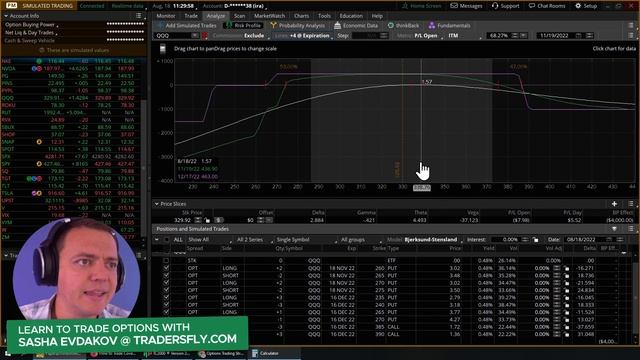Switch to the Charts tab
This screenshot has width=640, height=360.
point(301,16)
